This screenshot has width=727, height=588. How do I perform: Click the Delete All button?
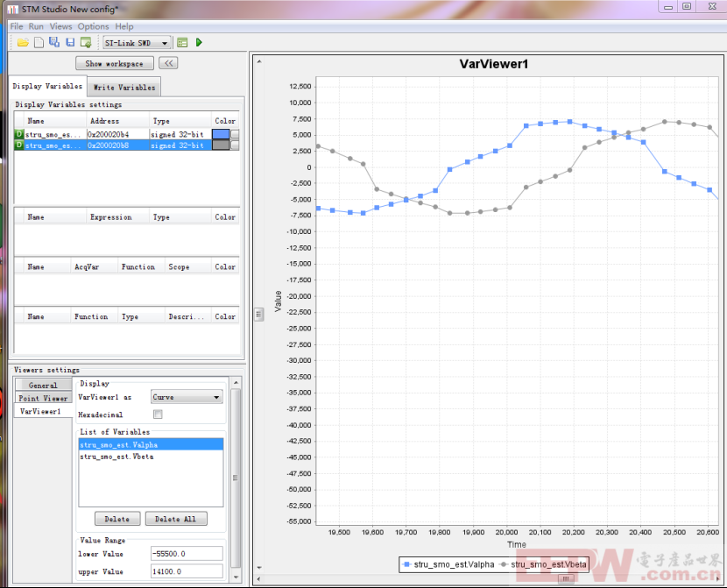tap(176, 519)
